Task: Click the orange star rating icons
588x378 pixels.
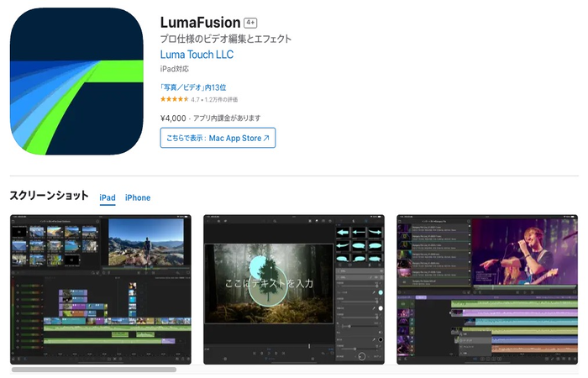Action: pos(174,100)
